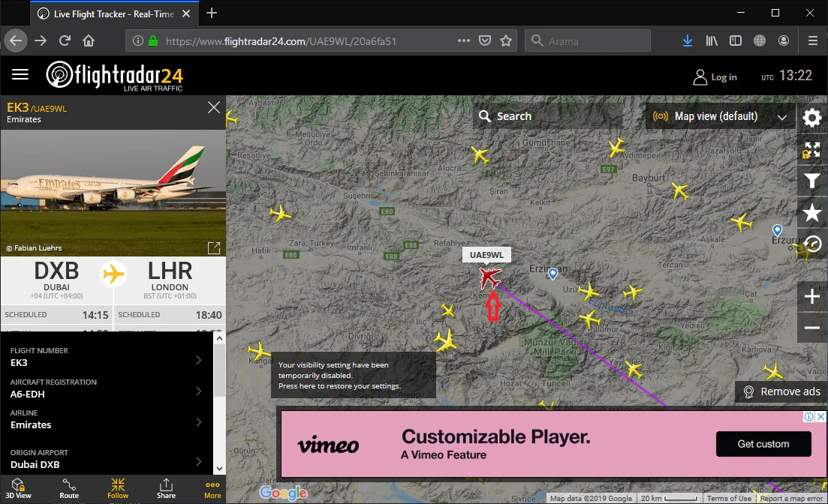Save page to Pocket

485,40
